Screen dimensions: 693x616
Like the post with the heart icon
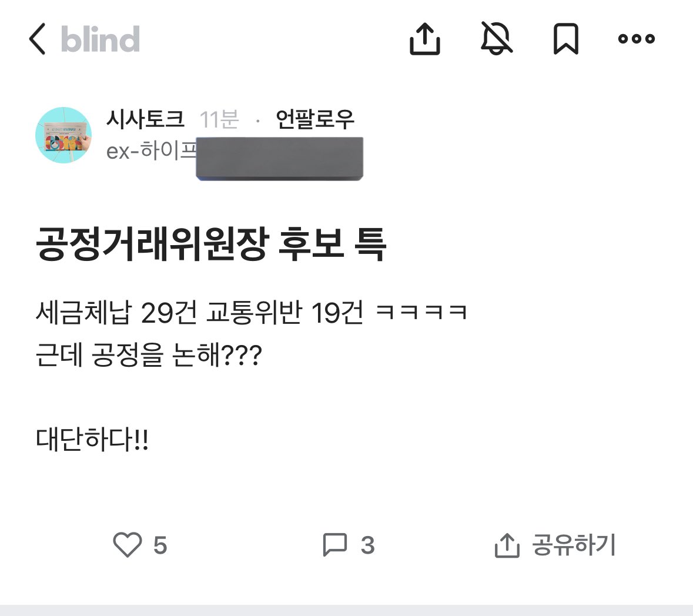(128, 544)
